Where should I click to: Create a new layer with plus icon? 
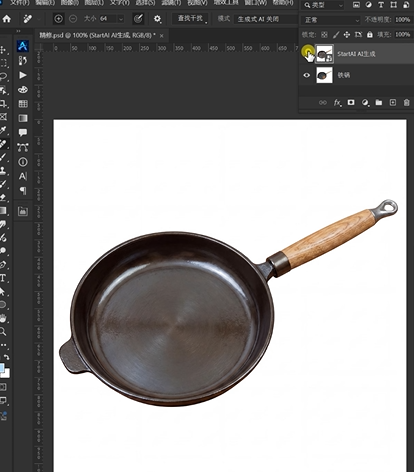[393, 102]
